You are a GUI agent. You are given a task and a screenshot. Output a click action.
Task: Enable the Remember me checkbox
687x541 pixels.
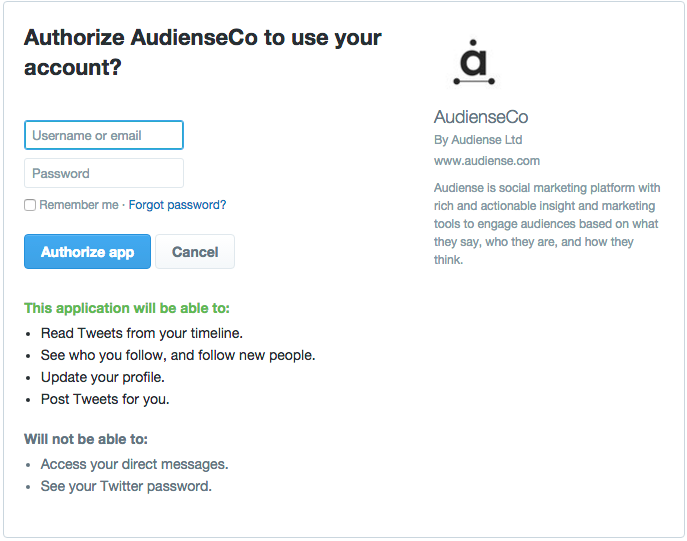(30, 205)
